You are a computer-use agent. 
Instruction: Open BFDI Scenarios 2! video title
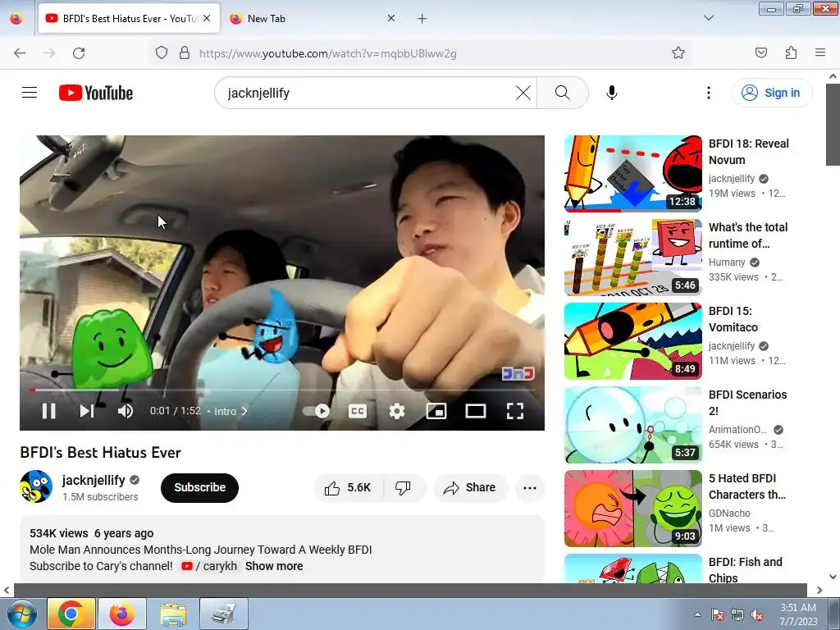point(747,403)
